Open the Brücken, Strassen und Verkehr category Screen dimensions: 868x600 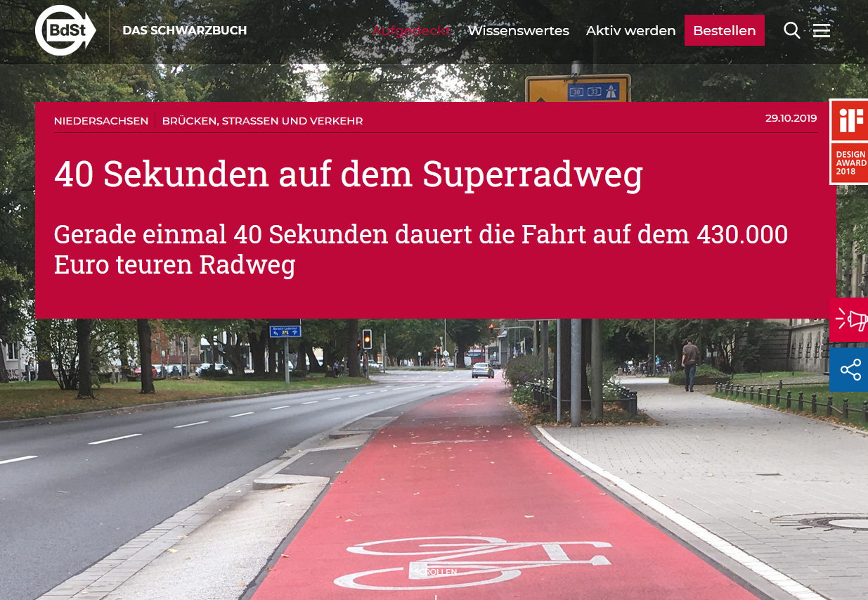pyautogui.click(x=262, y=121)
